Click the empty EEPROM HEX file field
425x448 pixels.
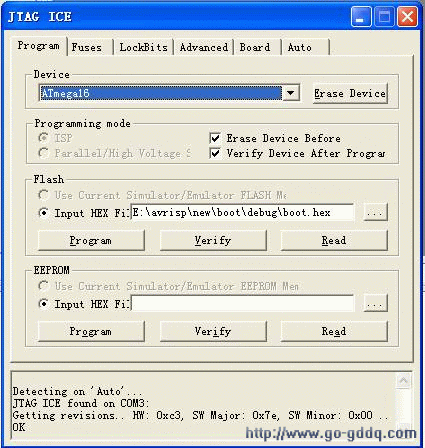coord(242,303)
